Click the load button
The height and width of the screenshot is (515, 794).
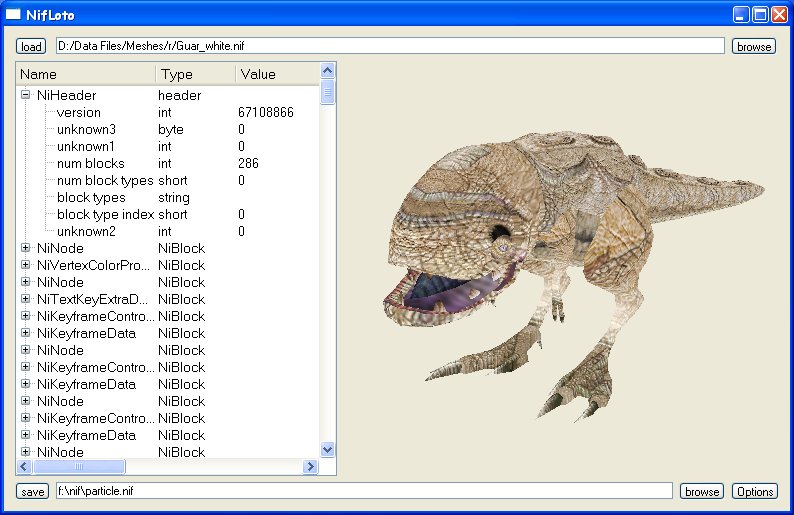click(x=31, y=46)
